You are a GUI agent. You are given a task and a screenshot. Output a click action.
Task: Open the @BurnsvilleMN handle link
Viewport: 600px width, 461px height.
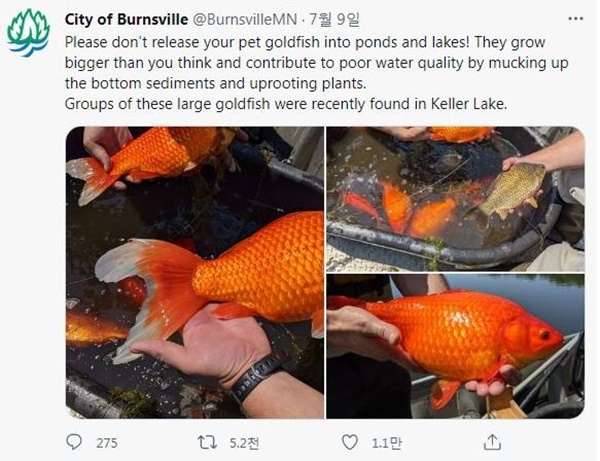click(244, 20)
